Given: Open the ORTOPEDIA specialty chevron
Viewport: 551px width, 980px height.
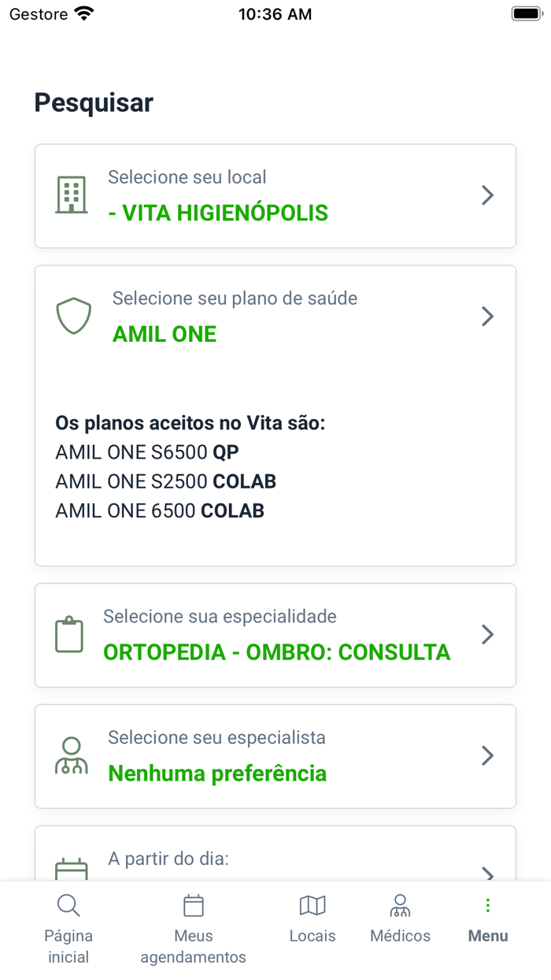Looking at the screenshot, I should 486,634.
